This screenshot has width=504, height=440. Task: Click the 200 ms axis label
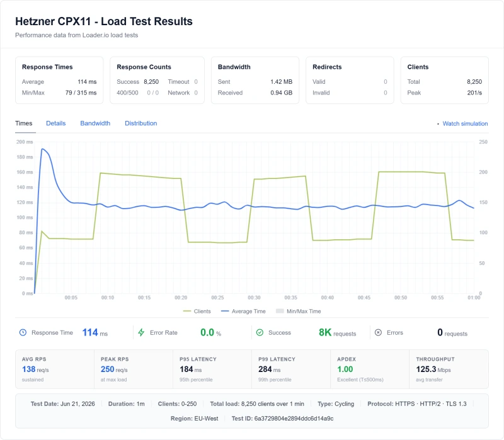pos(25,142)
